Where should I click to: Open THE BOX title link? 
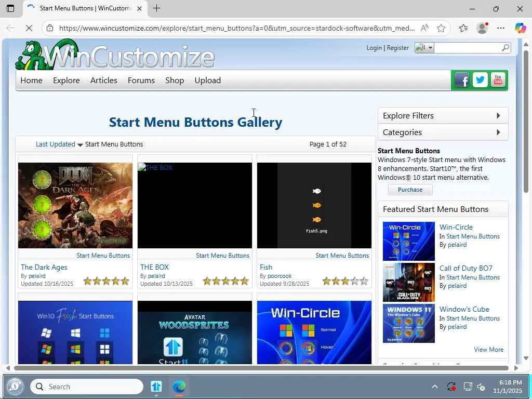pos(154,267)
